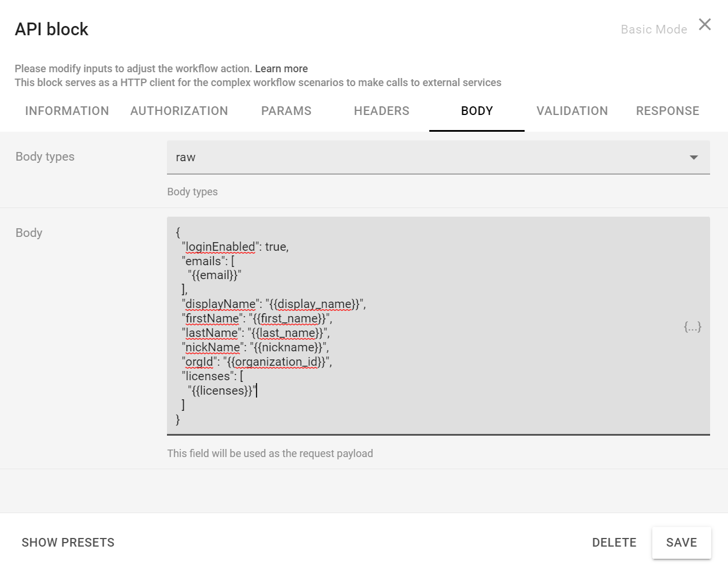Open the Authorization tab

179,111
